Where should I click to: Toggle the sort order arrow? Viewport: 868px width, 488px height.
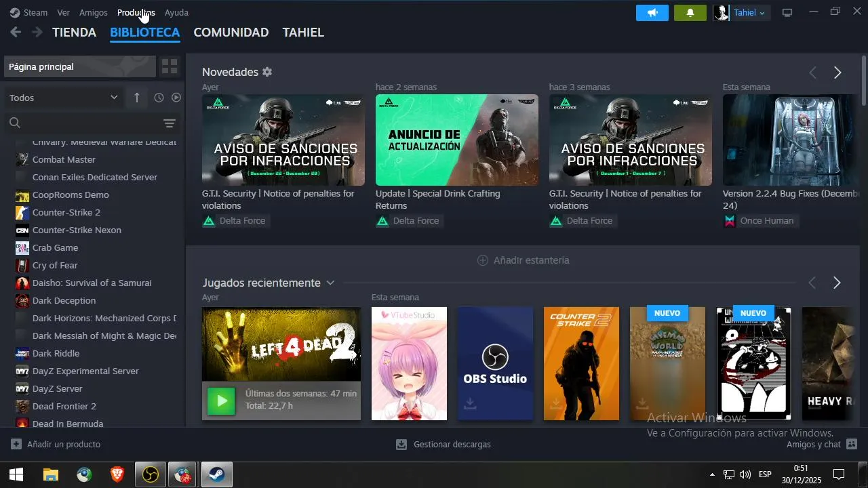tap(136, 98)
